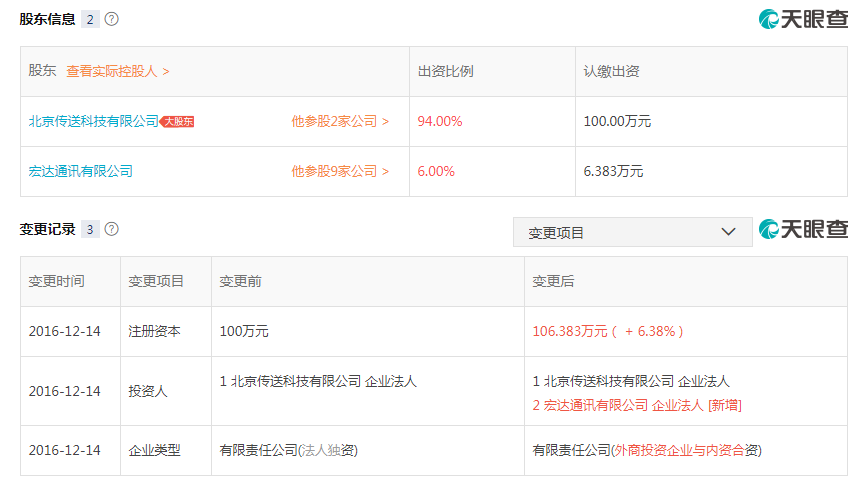Expand 他参股9家公司 for the second shareholder
857x486 pixels.
[340, 171]
